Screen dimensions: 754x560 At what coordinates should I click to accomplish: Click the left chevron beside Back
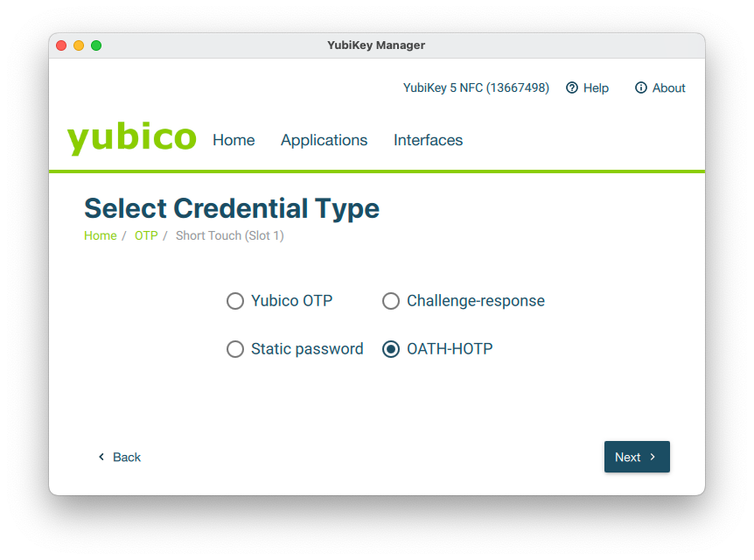[x=101, y=457]
